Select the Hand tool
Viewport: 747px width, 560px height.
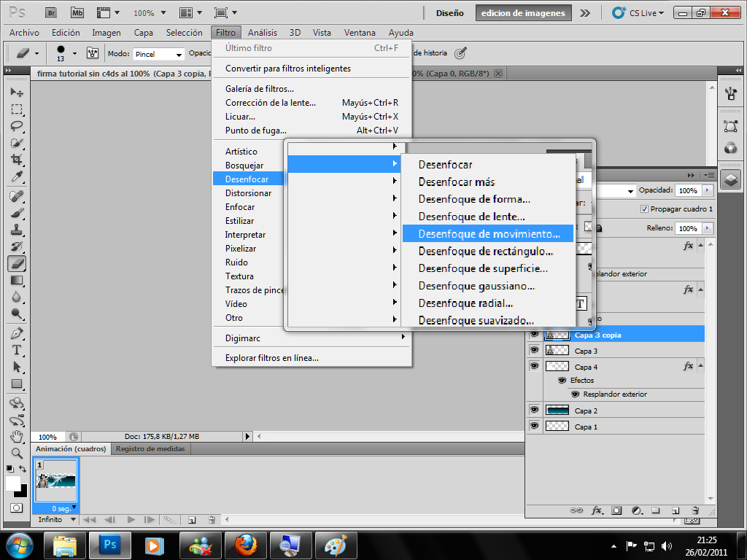(x=17, y=436)
